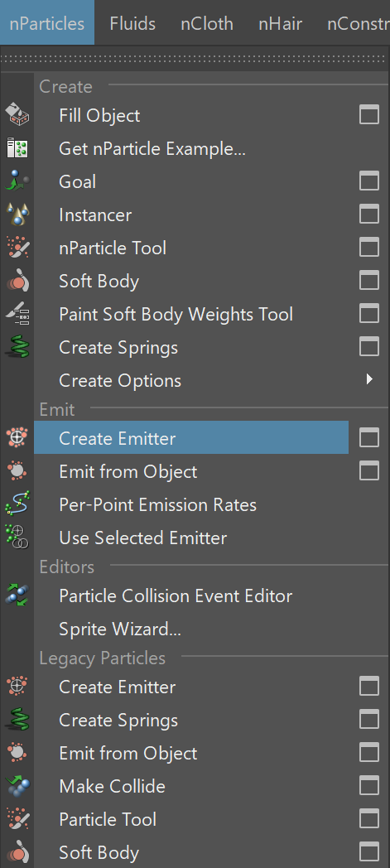
Task: Open option box for highlighted Create Emitter
Action: pos(369,438)
